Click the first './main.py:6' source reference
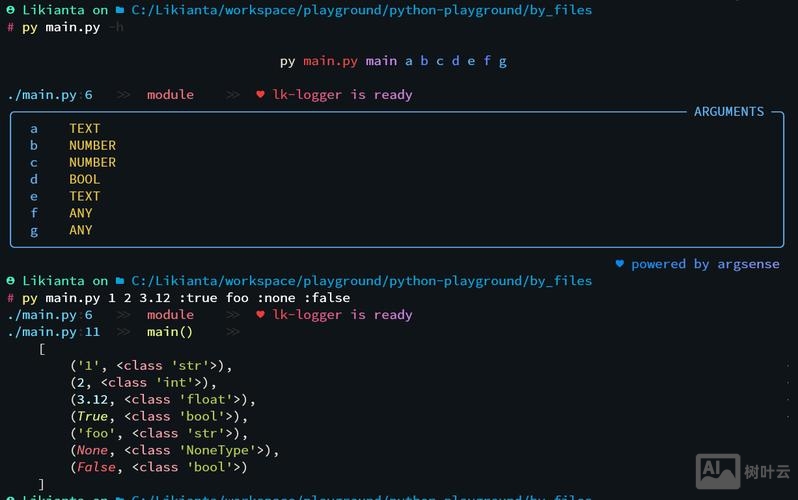The height and width of the screenshot is (500, 798). coord(50,95)
